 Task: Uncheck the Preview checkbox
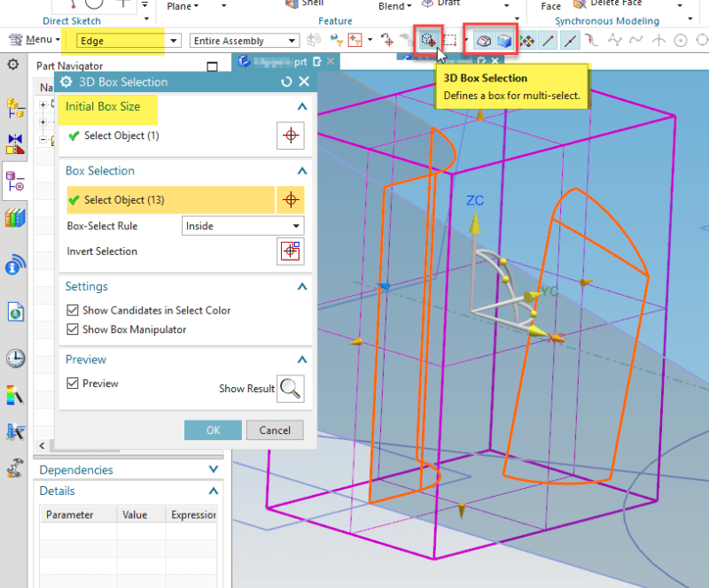point(73,383)
